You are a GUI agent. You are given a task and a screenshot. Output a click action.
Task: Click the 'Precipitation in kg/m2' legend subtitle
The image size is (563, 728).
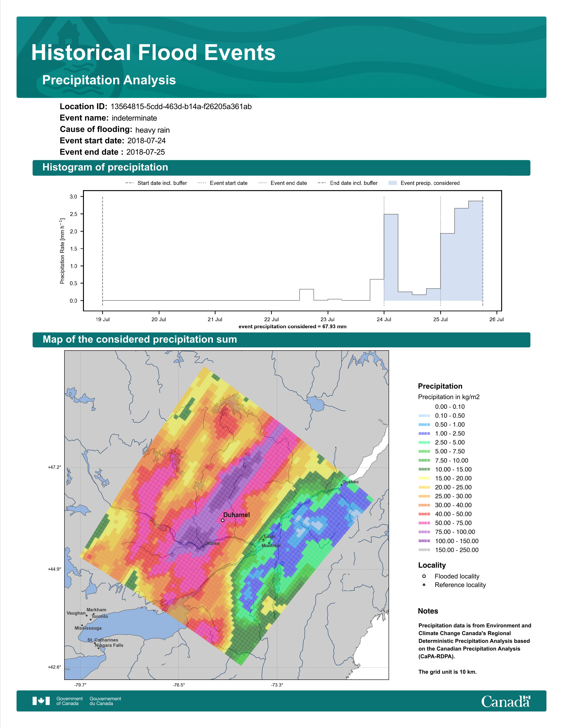coord(449,397)
